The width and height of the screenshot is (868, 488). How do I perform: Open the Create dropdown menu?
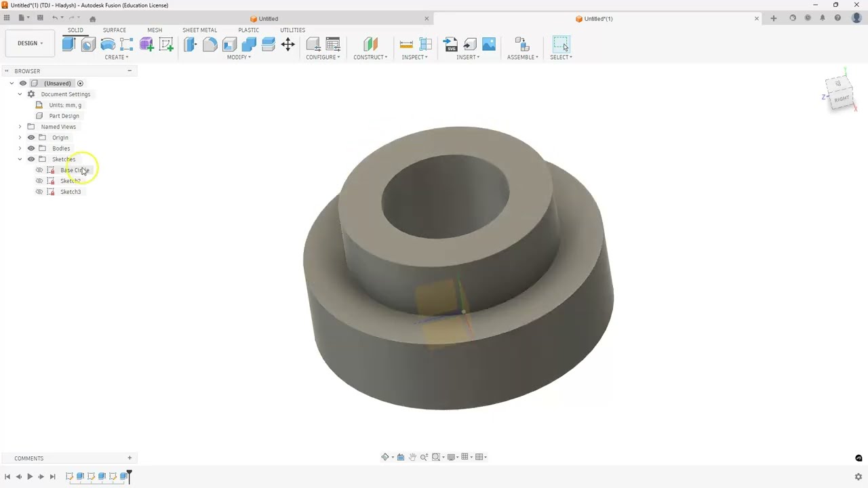[116, 57]
